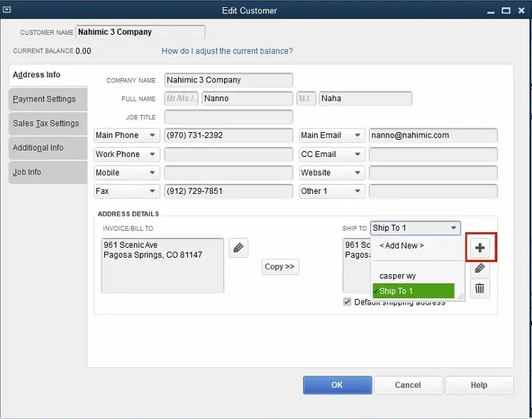Click the Mr./Ms. salutation field
Screen dimensions: 532x419
click(x=181, y=99)
